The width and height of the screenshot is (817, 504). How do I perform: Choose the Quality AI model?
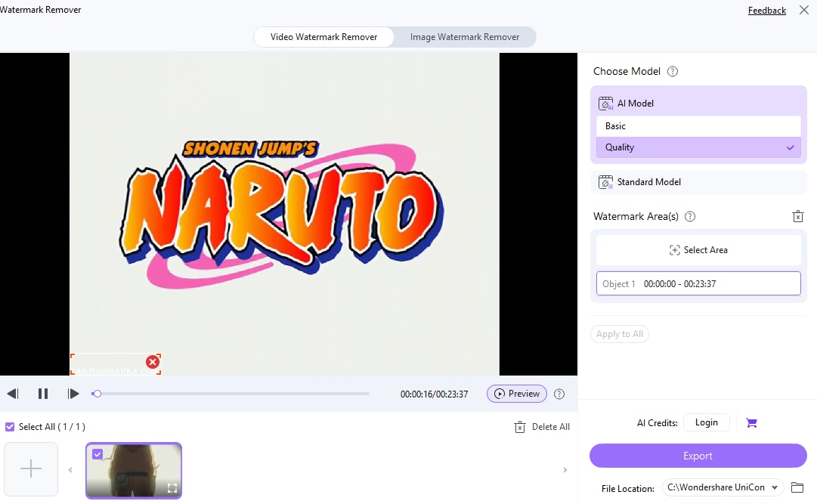698,147
